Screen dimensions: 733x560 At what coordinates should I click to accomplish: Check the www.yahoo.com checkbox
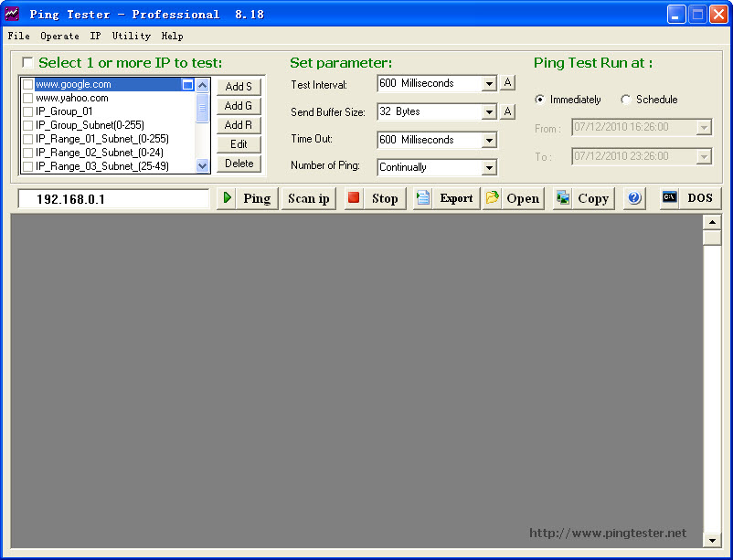click(27, 98)
